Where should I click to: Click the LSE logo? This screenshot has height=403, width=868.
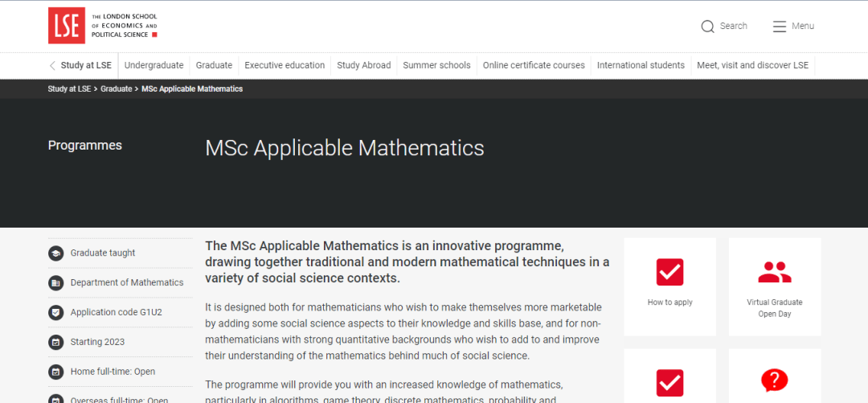[x=67, y=25]
